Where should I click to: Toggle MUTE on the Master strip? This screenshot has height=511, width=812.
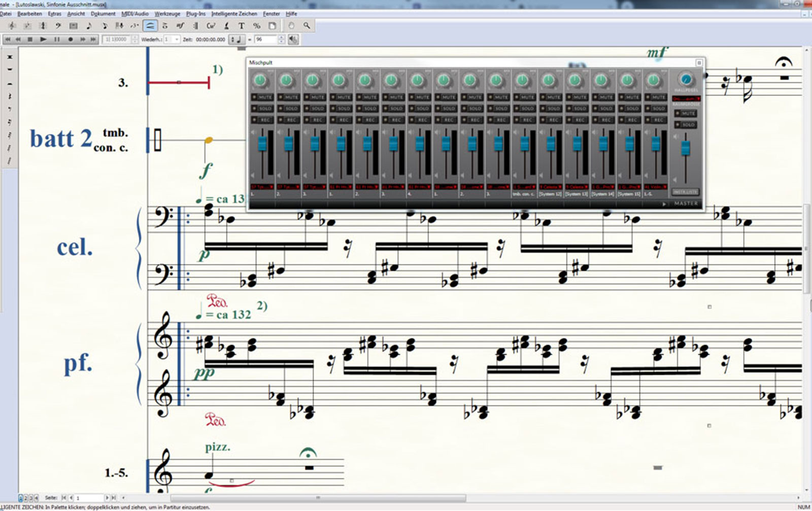tap(686, 113)
